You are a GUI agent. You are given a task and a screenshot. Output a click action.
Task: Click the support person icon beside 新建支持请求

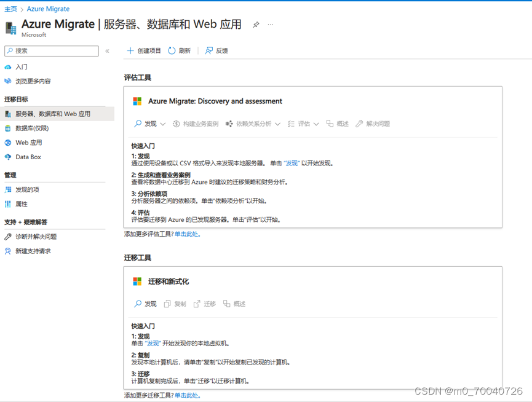pyautogui.click(x=8, y=251)
